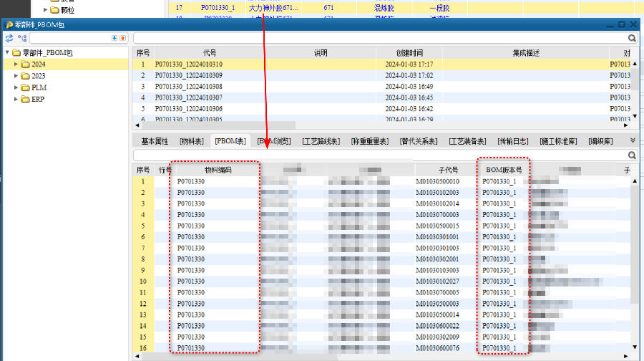Open the [传输日志] tab
This screenshot has height=361, width=644.
click(x=513, y=141)
